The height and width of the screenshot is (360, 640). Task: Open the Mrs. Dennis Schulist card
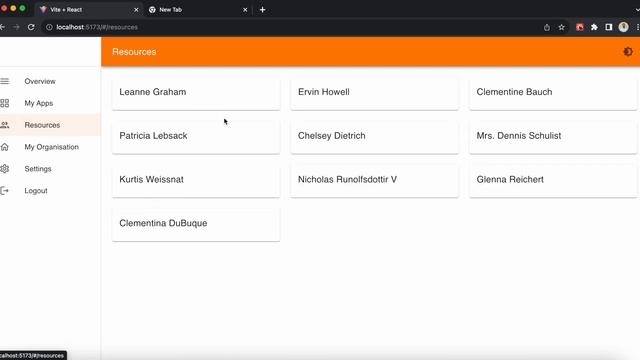[553, 136]
